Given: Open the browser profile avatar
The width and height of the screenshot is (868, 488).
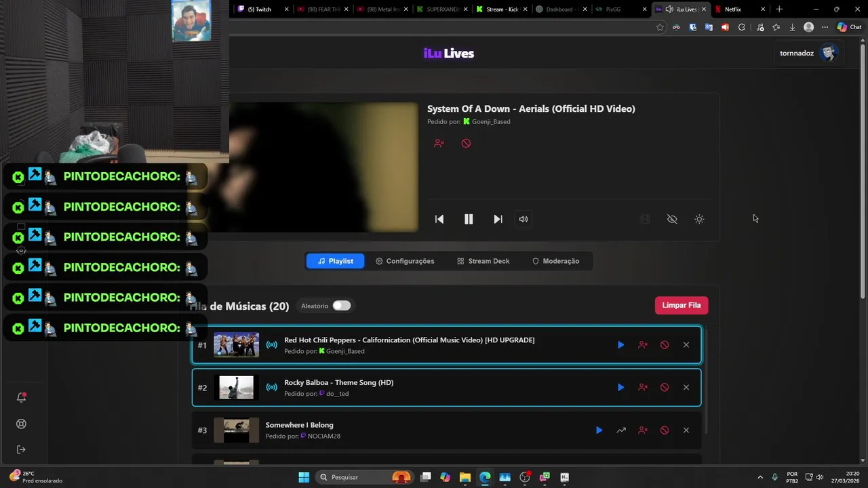Looking at the screenshot, I should coord(808,27).
